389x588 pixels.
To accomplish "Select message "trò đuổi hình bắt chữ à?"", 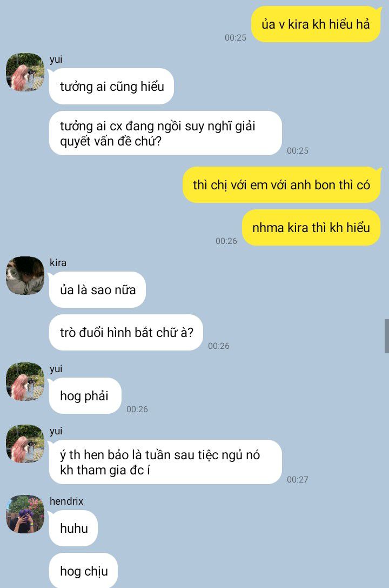I will coord(126,332).
